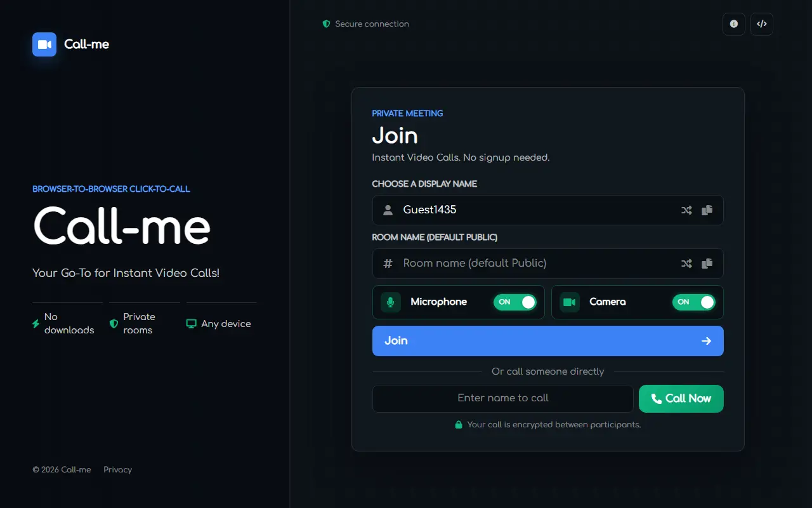Viewport: 812px width, 508px height.
Task: Copy the display name Guest1435
Action: tap(707, 210)
